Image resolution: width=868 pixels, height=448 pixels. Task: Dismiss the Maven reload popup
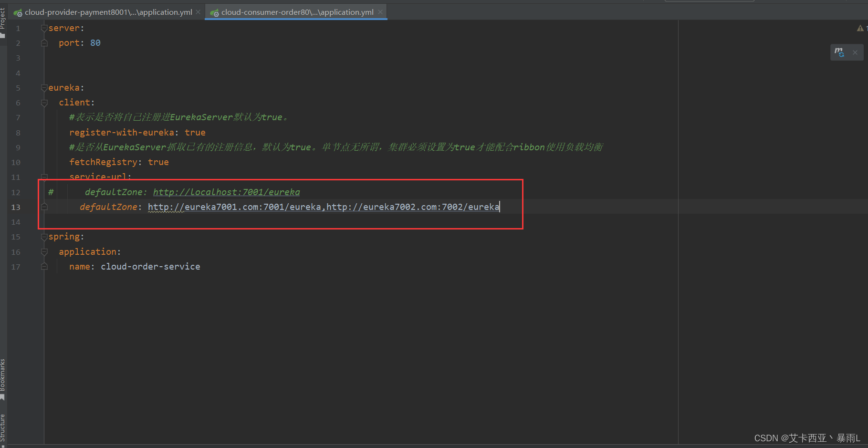(855, 52)
